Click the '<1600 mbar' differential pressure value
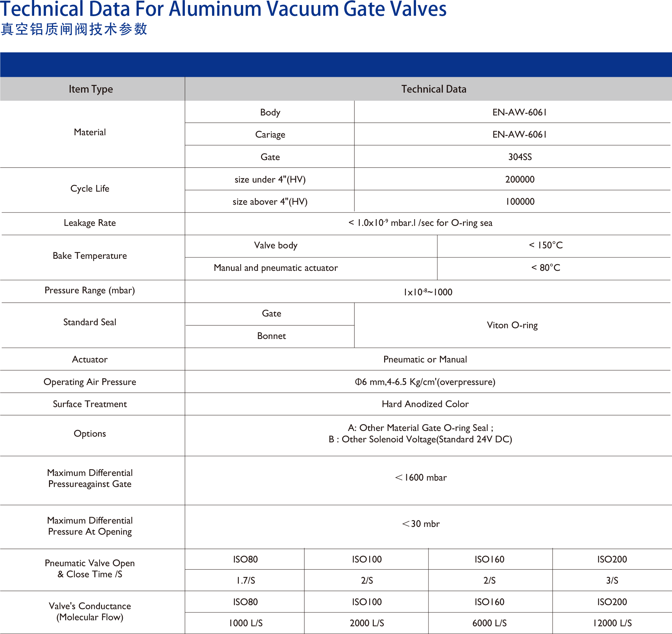The width and height of the screenshot is (672, 634). (420, 478)
